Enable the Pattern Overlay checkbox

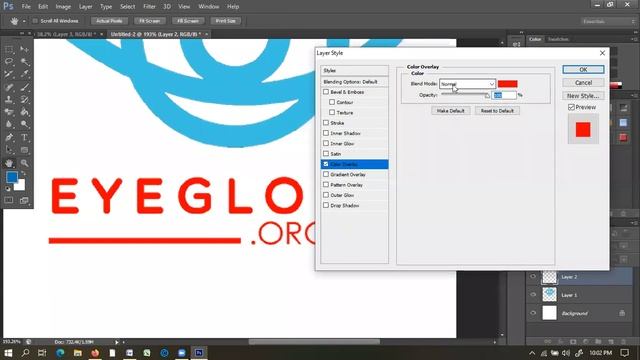pyautogui.click(x=326, y=184)
